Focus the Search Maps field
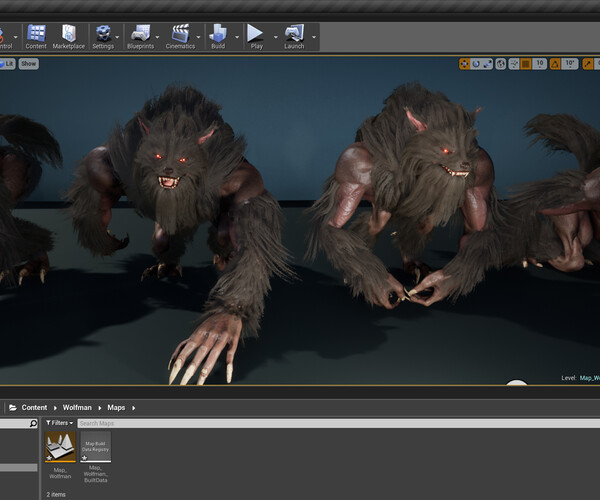Screen dimensions: 600x500 point(339,423)
